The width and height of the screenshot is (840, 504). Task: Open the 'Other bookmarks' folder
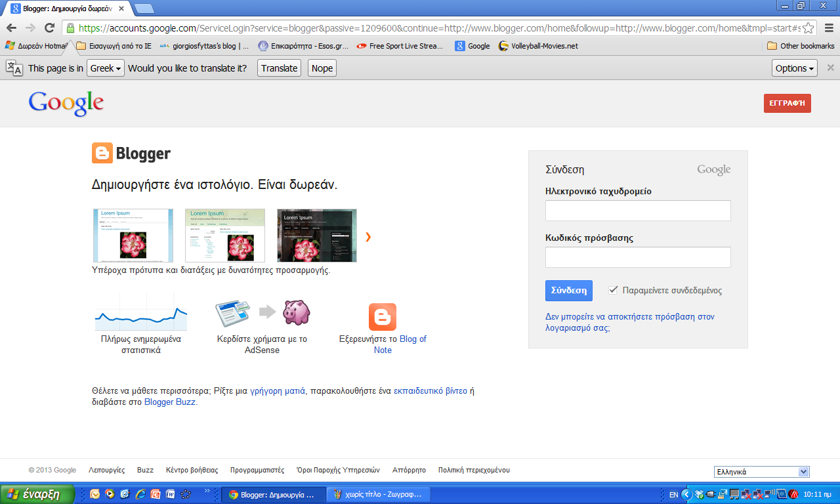(x=801, y=46)
